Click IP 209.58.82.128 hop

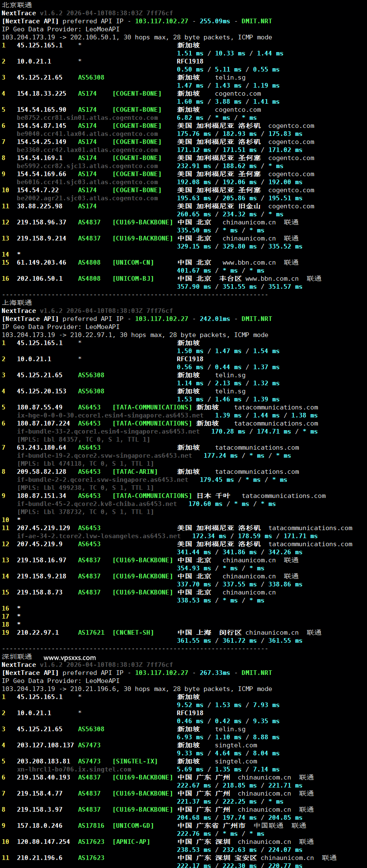point(41,472)
